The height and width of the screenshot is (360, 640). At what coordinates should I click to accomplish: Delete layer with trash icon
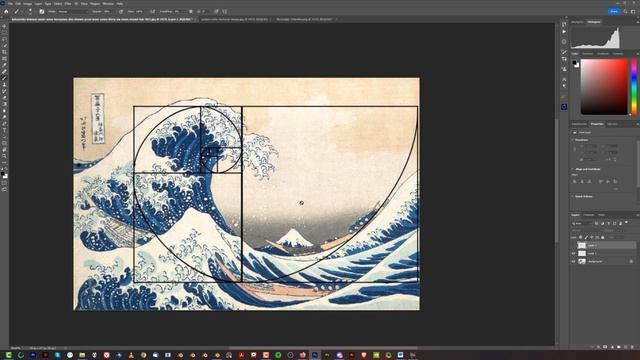click(632, 347)
